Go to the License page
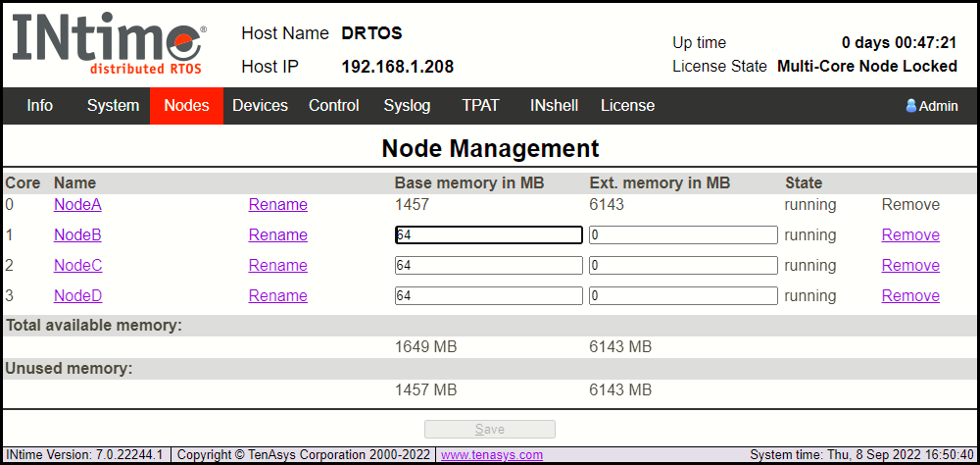Image resolution: width=980 pixels, height=465 pixels. (x=627, y=105)
